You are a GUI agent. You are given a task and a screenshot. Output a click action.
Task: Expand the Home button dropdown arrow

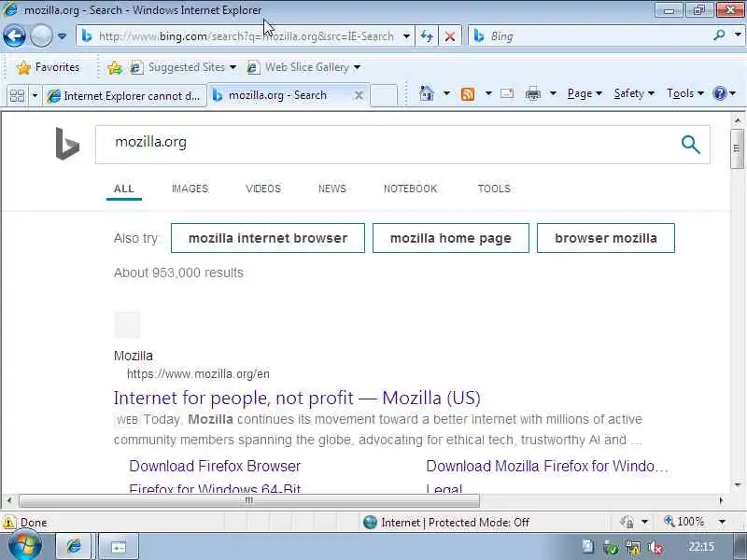pyautogui.click(x=446, y=93)
